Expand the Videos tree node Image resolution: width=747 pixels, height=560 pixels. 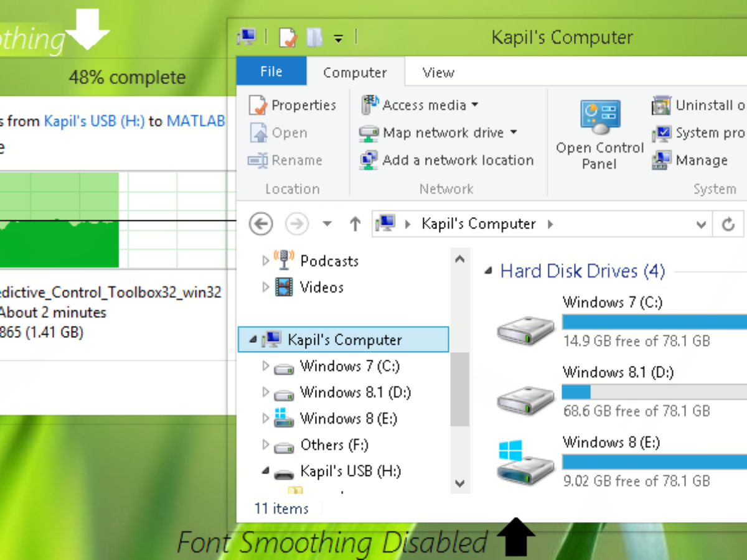tap(266, 287)
